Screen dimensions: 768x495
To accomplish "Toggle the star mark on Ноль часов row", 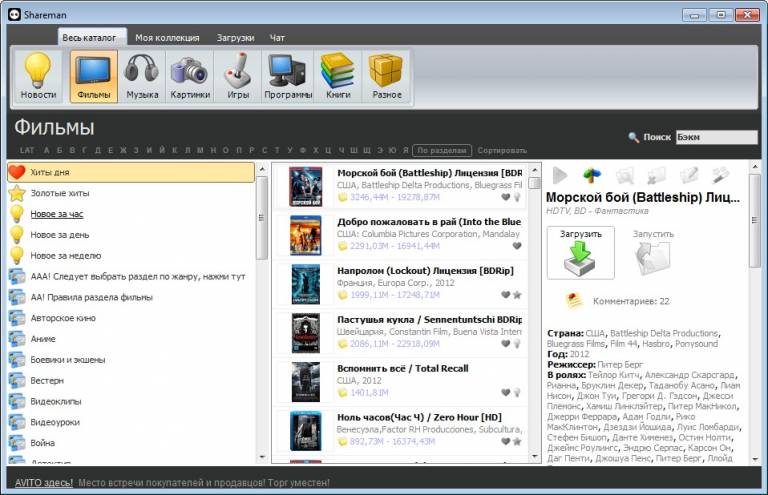I will (517, 441).
